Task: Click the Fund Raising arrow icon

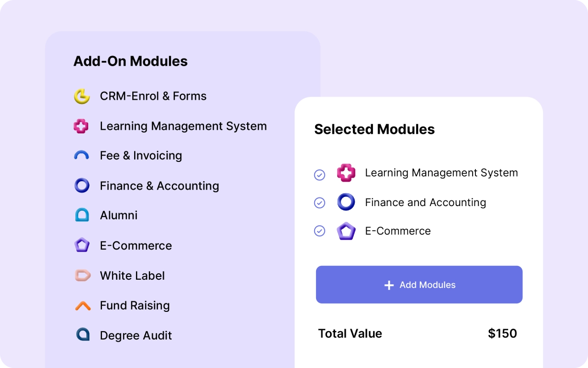Action: [82, 305]
